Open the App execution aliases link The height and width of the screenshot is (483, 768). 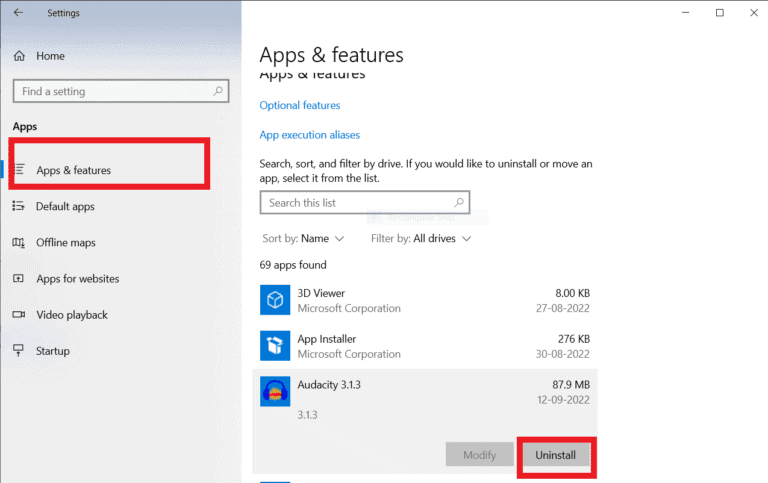click(309, 134)
